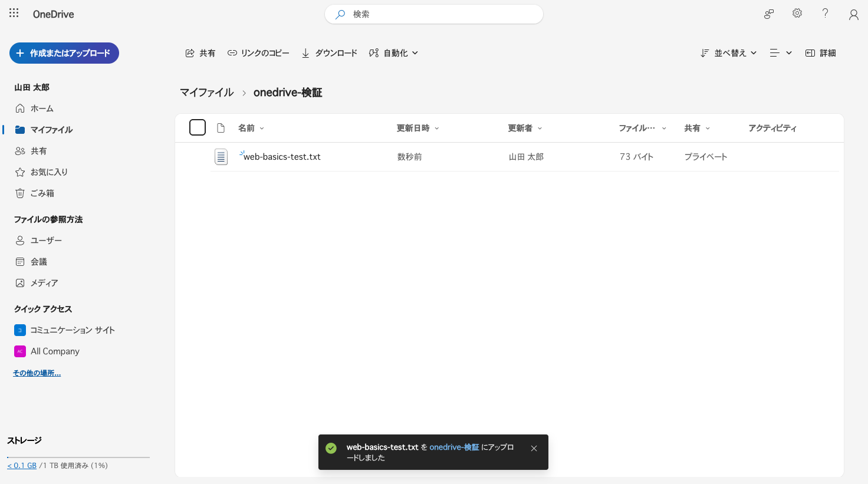
Task: Click the text file icon of web-basics-test.txt
Action: (x=221, y=157)
